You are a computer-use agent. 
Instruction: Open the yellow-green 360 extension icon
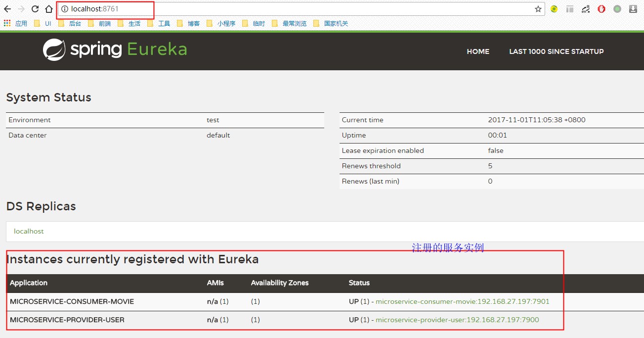pos(554,9)
